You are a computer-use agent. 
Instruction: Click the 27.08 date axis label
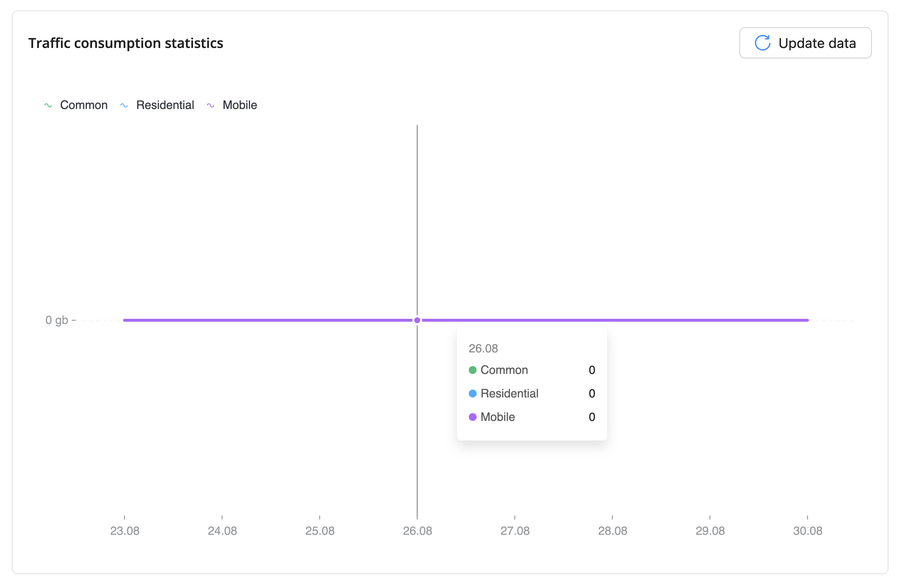tap(515, 531)
